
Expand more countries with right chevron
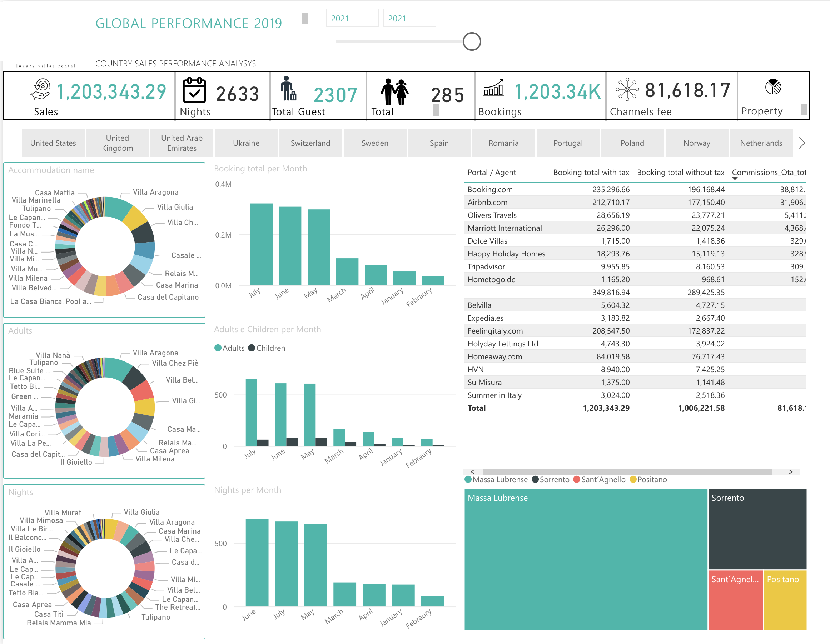tap(802, 143)
